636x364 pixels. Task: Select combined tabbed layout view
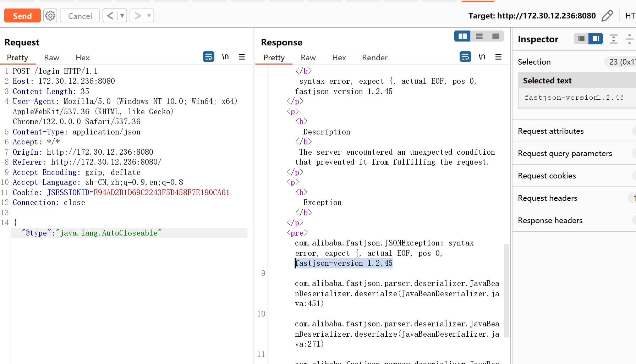pos(496,36)
